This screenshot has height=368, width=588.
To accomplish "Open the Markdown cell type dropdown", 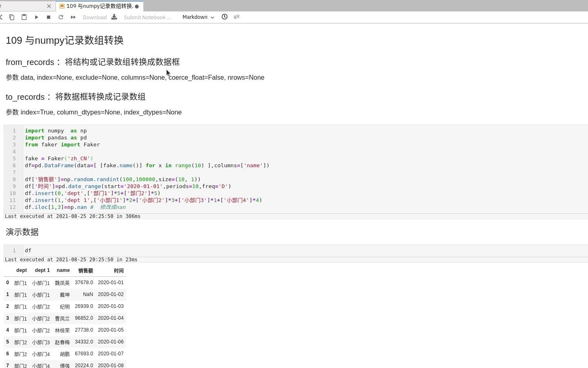I will (198, 17).
